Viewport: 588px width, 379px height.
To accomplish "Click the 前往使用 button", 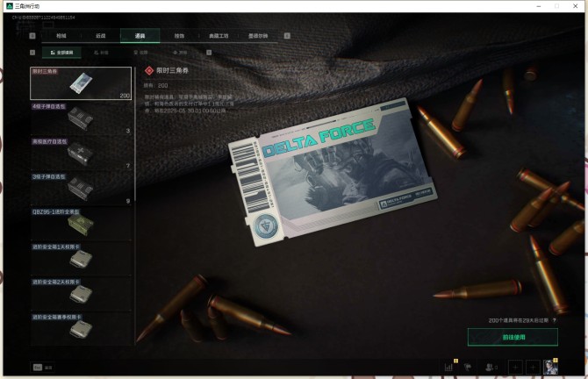I will tap(513, 337).
